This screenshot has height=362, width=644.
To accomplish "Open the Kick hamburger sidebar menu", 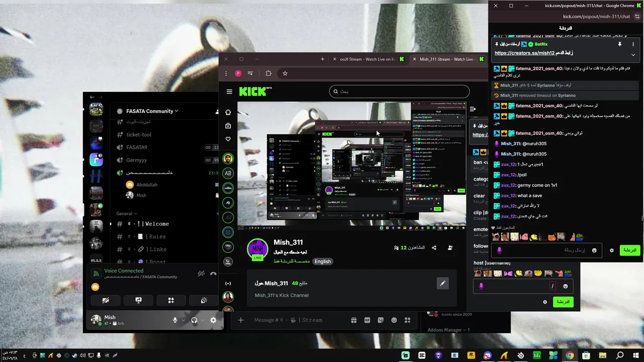I will pyautogui.click(x=229, y=92).
